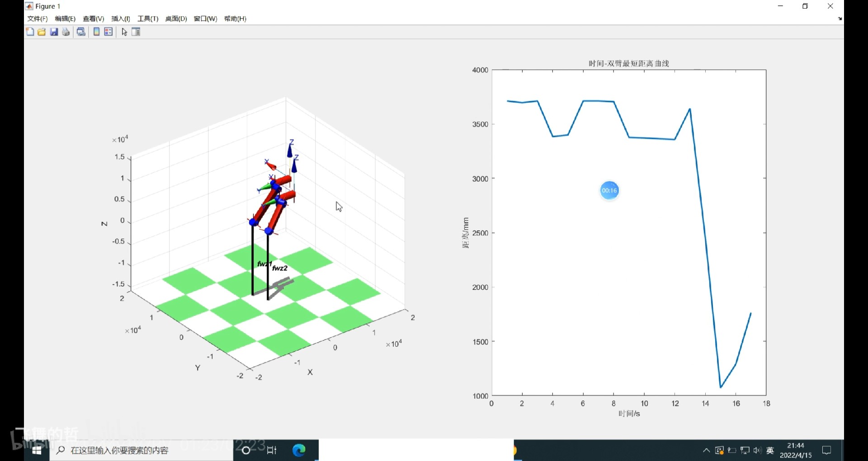Click the tray icon with orange dot
Image resolution: width=868 pixels, height=461 pixels.
click(719, 450)
